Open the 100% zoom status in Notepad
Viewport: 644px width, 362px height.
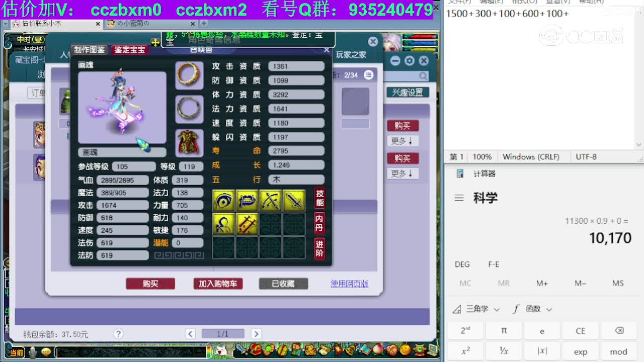coord(482,157)
